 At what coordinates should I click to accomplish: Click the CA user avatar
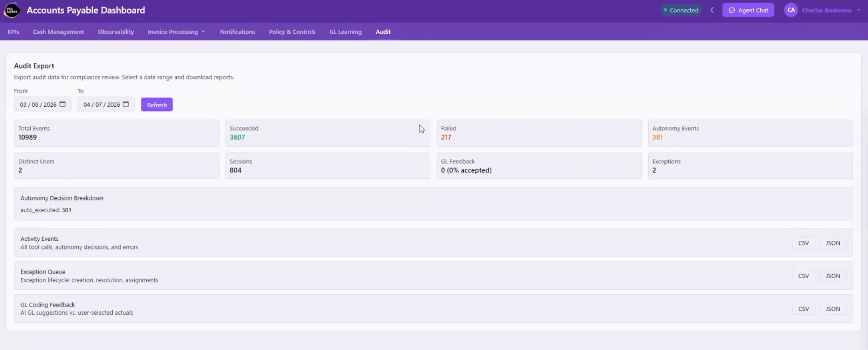pos(791,10)
